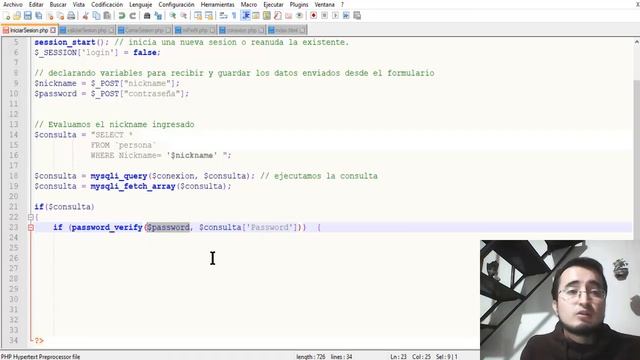Click the Redo arrow icon

(132, 16)
